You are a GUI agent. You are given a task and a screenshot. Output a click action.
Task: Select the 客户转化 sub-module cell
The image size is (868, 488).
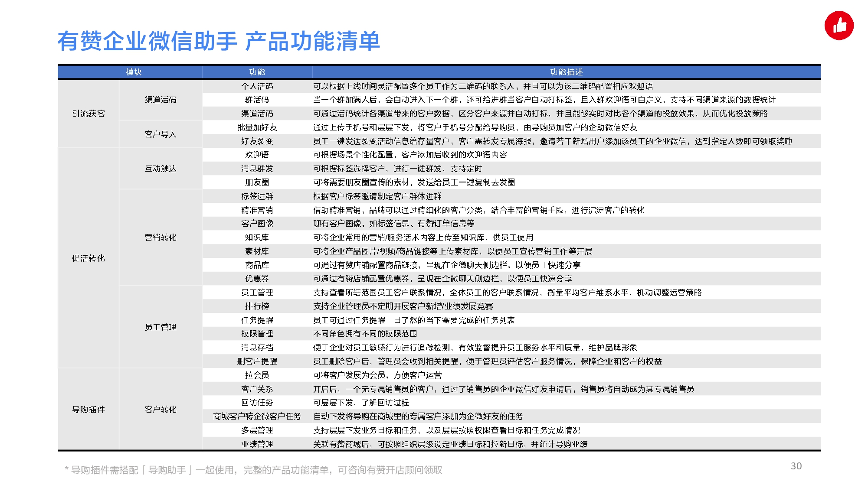[160, 410]
